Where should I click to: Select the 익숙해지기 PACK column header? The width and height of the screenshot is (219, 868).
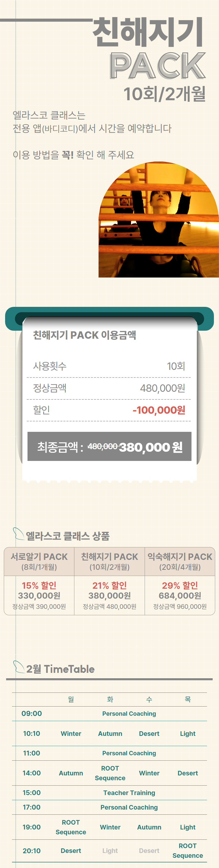tap(180, 561)
